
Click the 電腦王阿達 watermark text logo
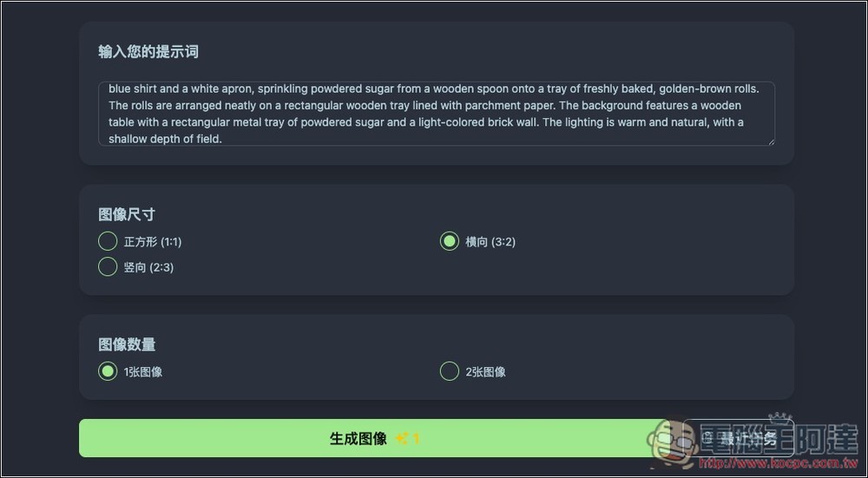pos(781,439)
